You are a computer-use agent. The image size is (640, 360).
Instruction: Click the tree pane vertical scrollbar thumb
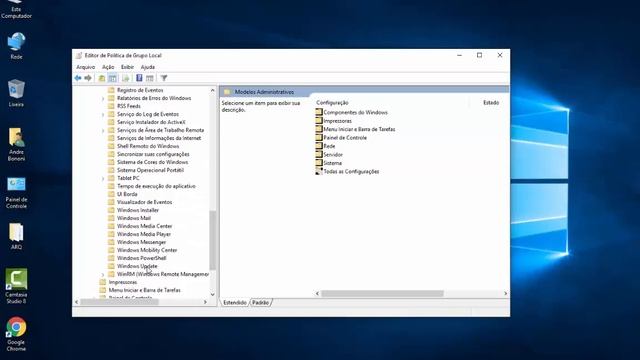pyautogui.click(x=212, y=240)
